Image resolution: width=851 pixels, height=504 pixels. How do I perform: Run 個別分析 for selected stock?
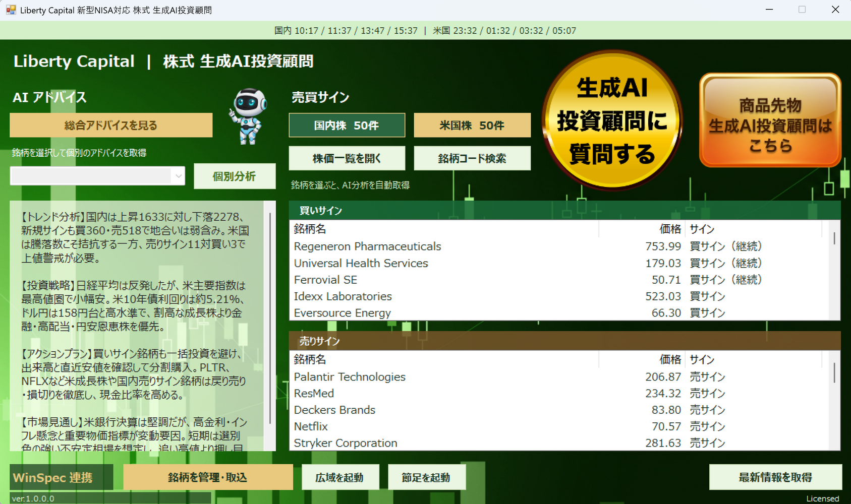point(235,176)
